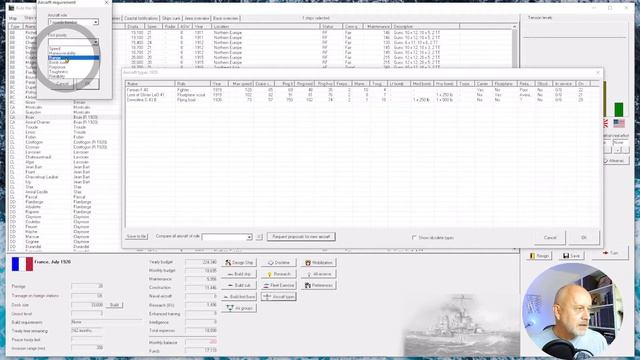Close the Aircraft requirement dialog
Screen dimensions: 640x360
[x=107, y=2]
